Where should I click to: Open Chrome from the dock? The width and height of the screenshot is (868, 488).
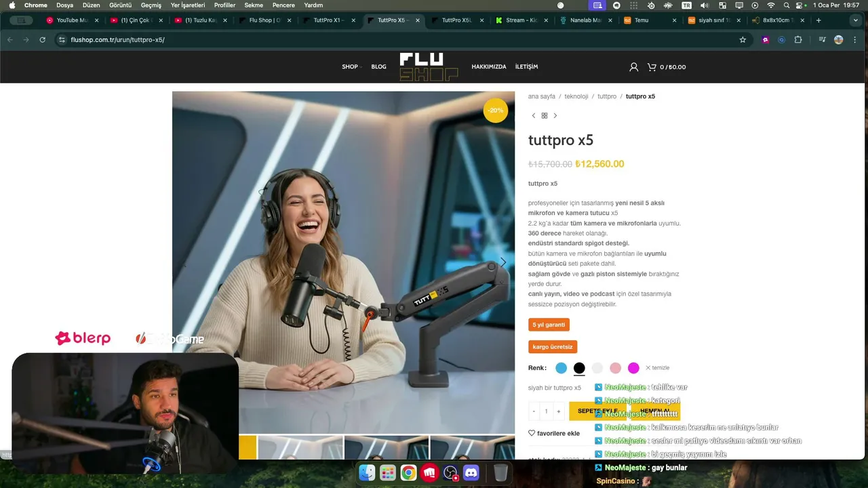pyautogui.click(x=408, y=472)
